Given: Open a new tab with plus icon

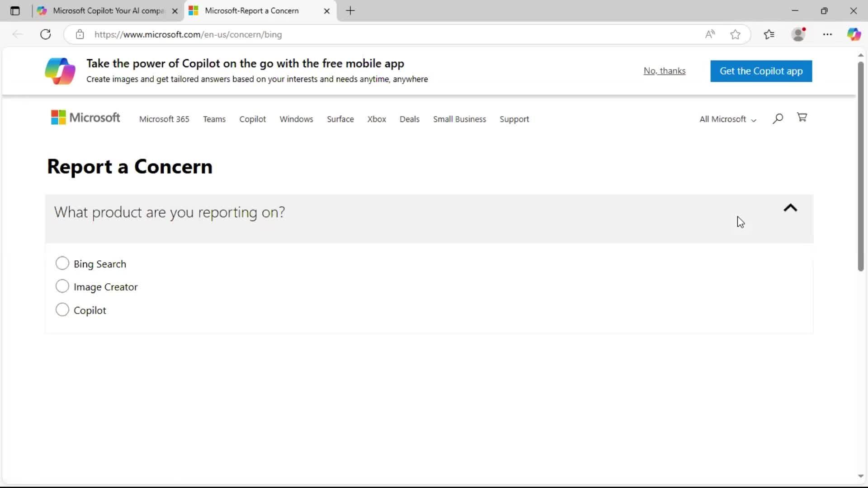Looking at the screenshot, I should click(x=350, y=11).
